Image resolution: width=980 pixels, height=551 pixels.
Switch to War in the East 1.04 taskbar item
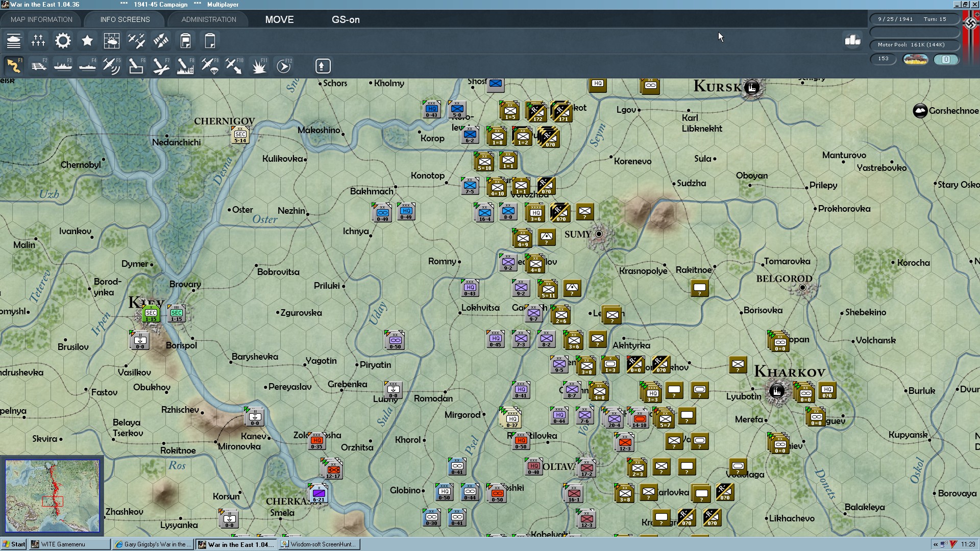pyautogui.click(x=237, y=544)
